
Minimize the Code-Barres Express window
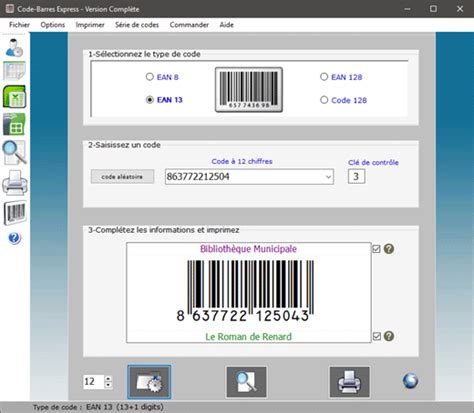tap(407, 9)
